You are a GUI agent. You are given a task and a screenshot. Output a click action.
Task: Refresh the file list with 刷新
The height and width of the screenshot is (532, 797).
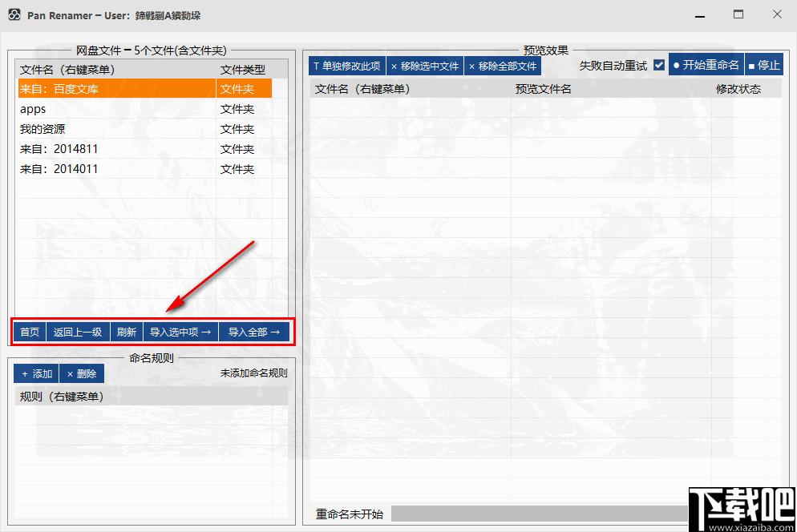(127, 332)
